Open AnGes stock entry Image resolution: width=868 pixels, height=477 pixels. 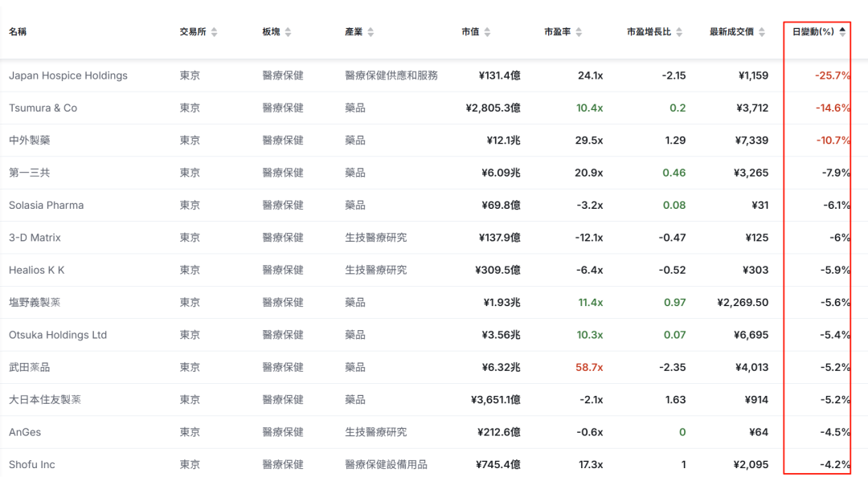click(x=25, y=432)
